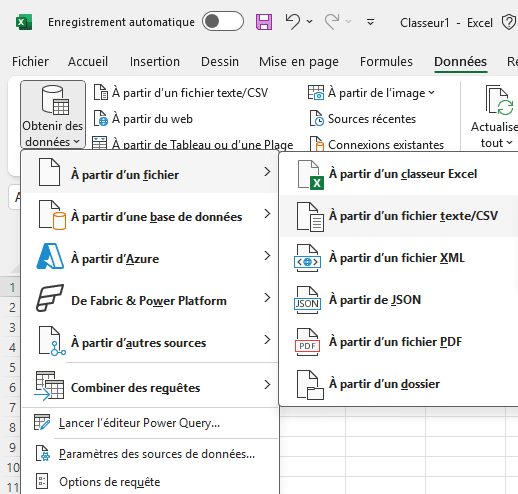Expand Combiner des requêtes submenu chevron
The height and width of the screenshot is (494, 518).
[267, 384]
